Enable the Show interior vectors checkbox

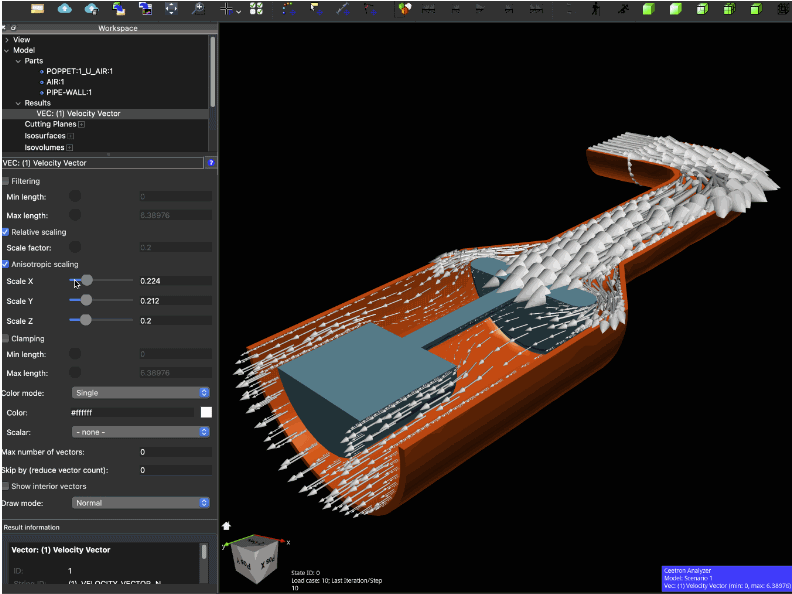(x=6, y=486)
